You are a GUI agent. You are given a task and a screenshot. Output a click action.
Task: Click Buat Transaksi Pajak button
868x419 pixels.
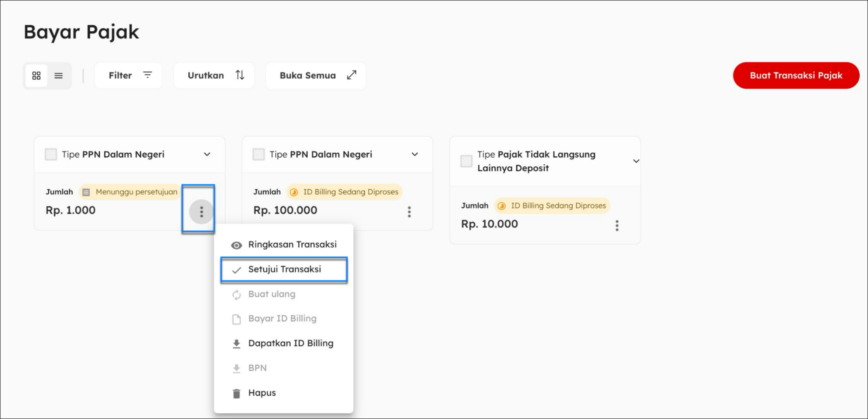796,75
